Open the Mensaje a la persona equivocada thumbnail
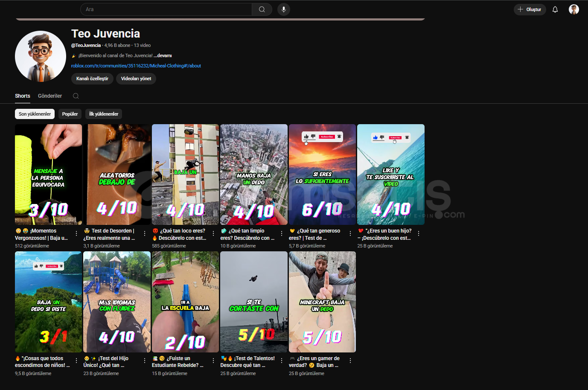Viewport: 588px width, 390px height. tap(48, 175)
